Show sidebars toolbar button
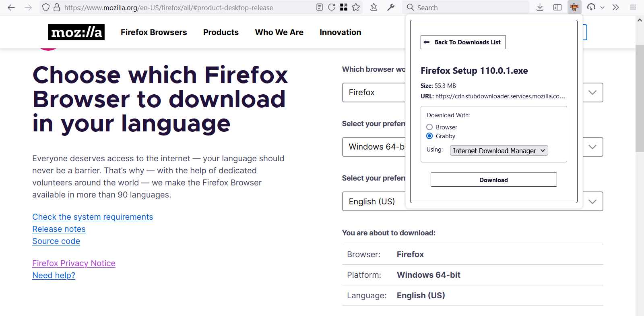644x316 pixels. 557,7
